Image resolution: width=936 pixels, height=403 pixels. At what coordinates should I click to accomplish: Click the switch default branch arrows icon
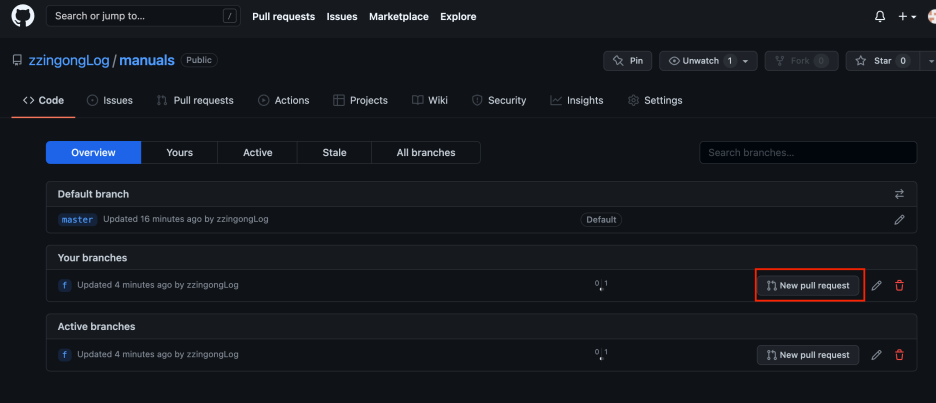click(x=899, y=194)
